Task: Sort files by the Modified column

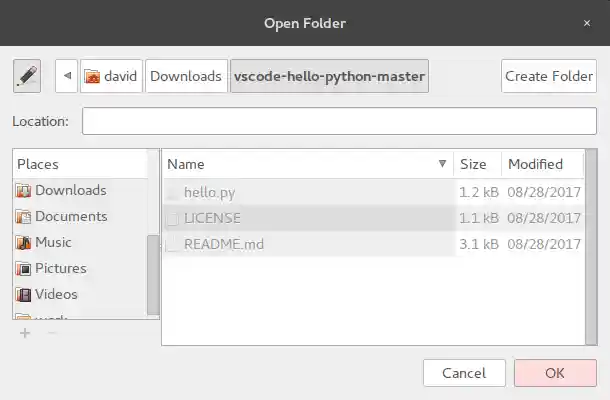Action: pos(543,164)
